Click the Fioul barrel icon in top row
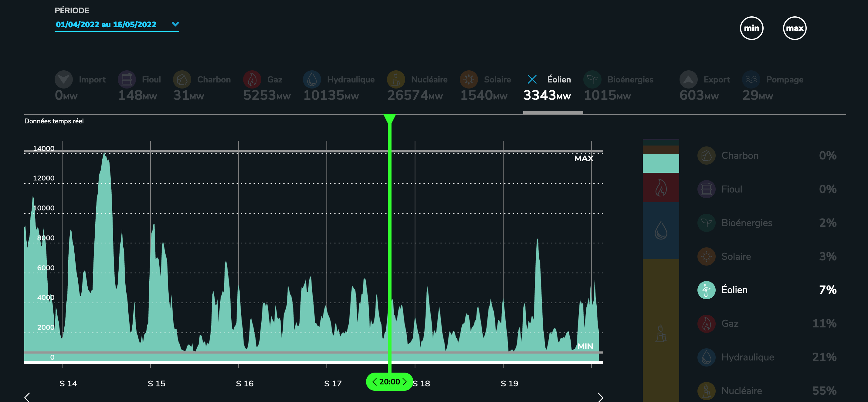 [x=127, y=79]
